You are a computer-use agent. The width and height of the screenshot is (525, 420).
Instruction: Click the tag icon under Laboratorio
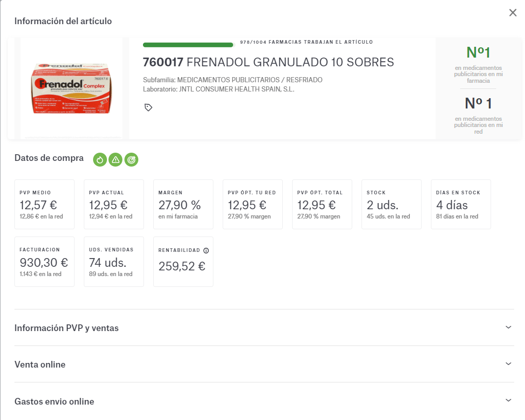pyautogui.click(x=148, y=107)
